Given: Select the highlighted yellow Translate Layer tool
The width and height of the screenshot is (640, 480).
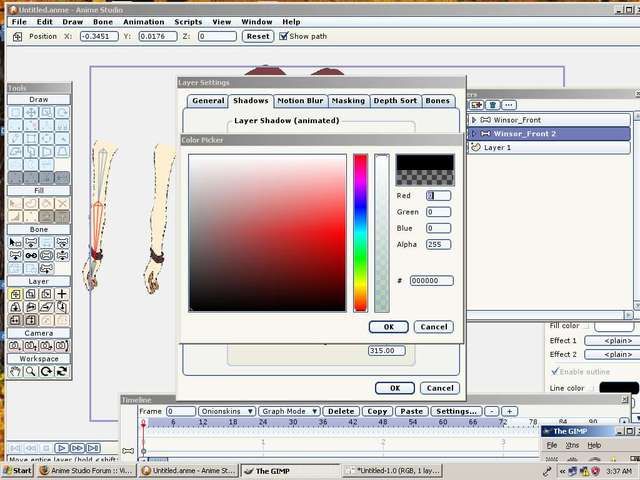Looking at the screenshot, I should [16, 294].
